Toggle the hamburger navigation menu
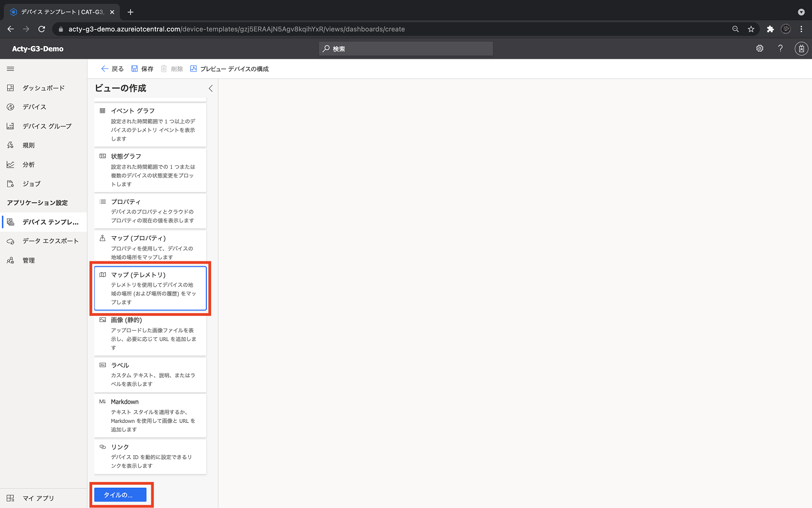 click(x=10, y=69)
